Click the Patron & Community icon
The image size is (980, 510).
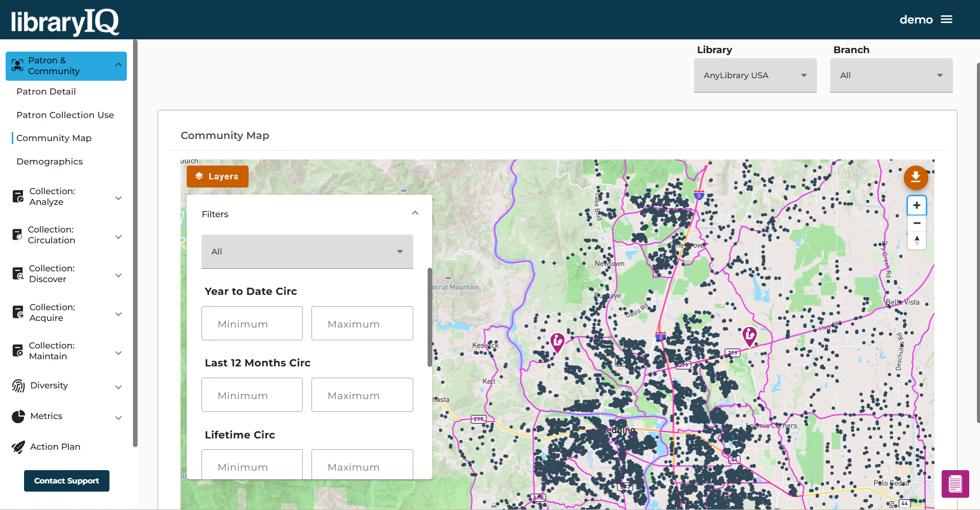pos(17,65)
